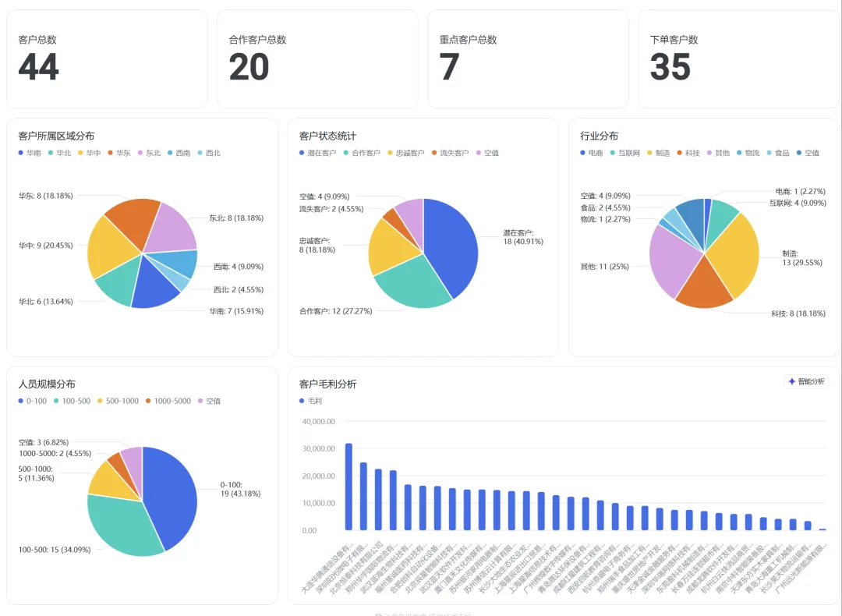Image resolution: width=842 pixels, height=616 pixels.
Task: Toggle 潜在客户 legend in the 客户状态统计 chart
Action: (x=318, y=153)
